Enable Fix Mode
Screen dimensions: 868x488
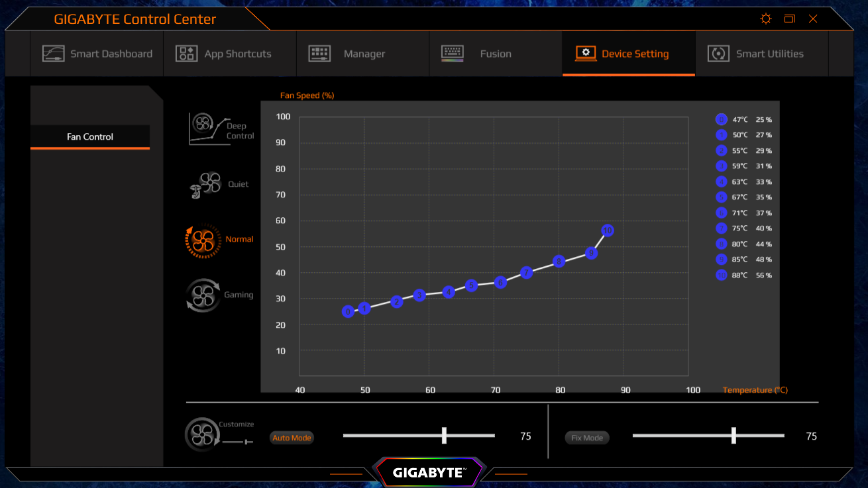point(587,438)
